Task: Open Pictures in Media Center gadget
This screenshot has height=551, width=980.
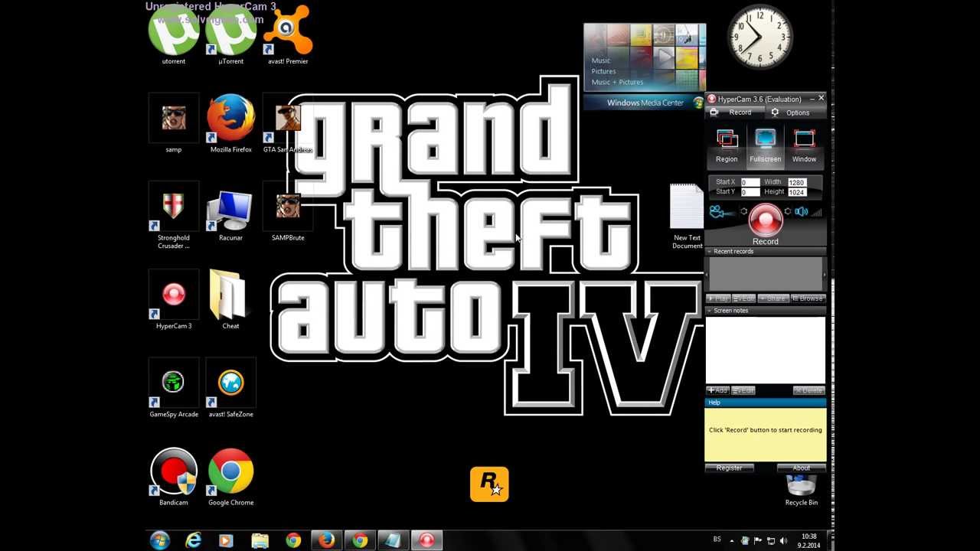Action: pyautogui.click(x=603, y=71)
